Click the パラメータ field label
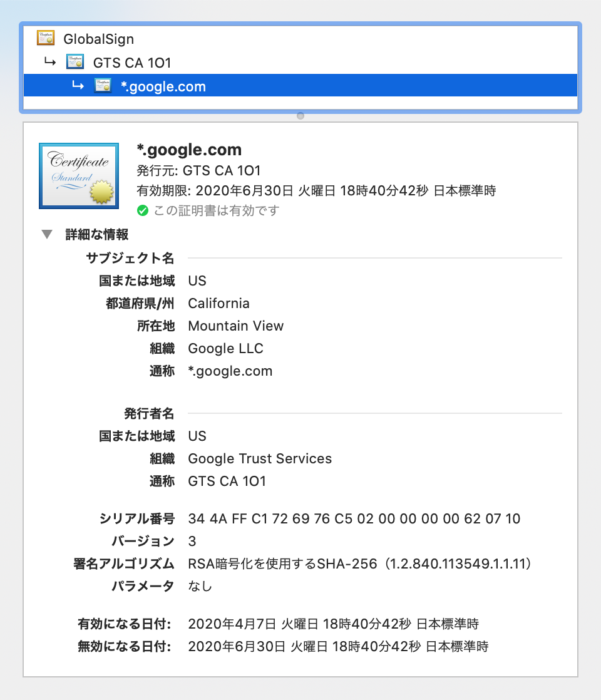This screenshot has width=601, height=700. tap(143, 586)
